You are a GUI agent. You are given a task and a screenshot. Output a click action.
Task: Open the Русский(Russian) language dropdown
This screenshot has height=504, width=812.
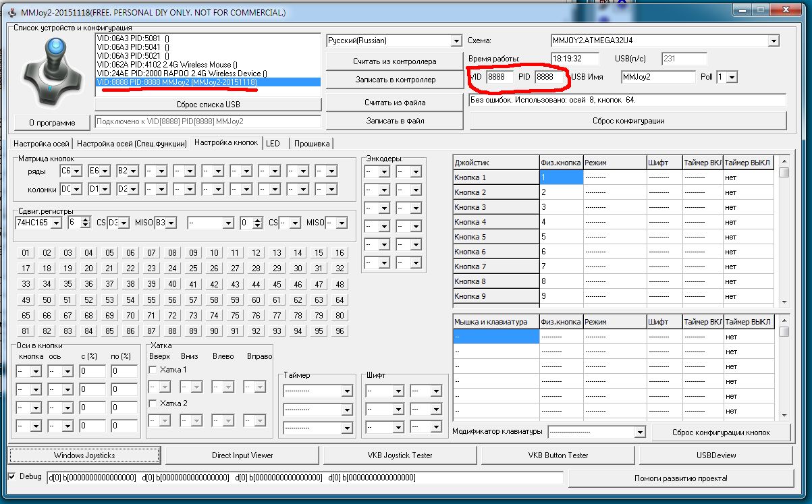(456, 40)
